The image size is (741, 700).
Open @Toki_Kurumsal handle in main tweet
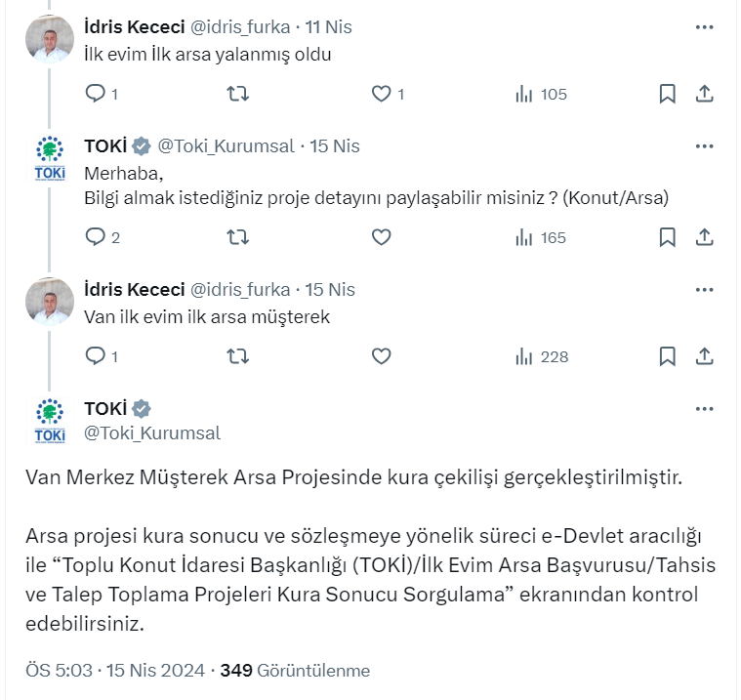point(152,432)
